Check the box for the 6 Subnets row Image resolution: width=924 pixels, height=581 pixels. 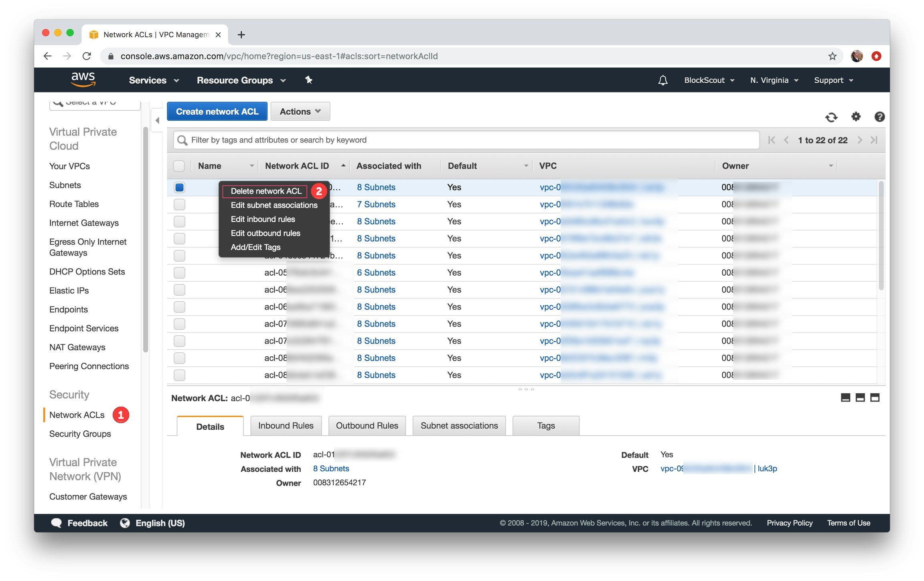pyautogui.click(x=179, y=273)
